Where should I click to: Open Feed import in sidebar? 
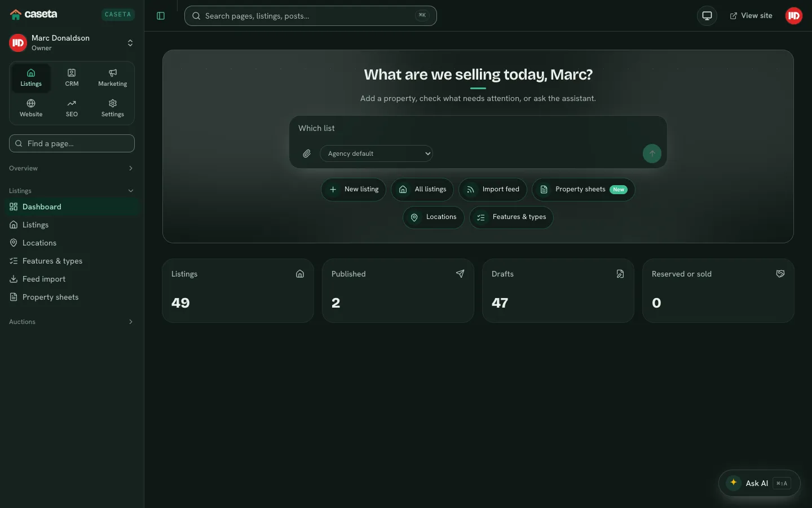coord(72,279)
